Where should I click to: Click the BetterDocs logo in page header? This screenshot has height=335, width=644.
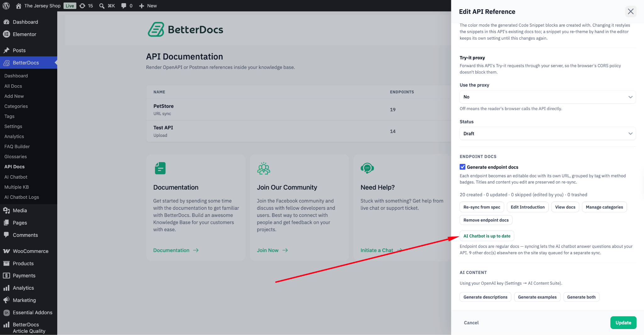(186, 30)
